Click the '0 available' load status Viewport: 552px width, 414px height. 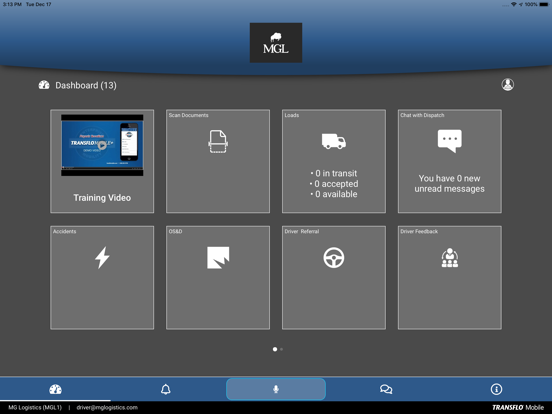click(x=334, y=194)
